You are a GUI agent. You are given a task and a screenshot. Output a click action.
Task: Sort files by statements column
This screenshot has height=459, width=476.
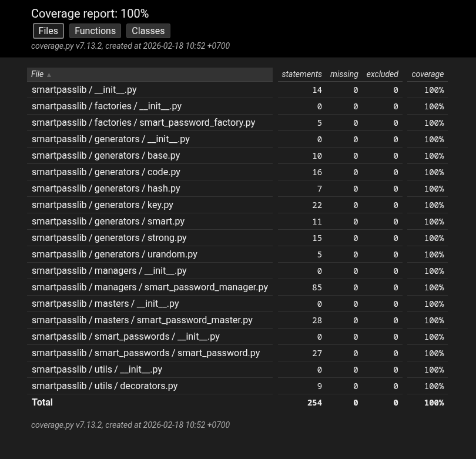click(301, 74)
